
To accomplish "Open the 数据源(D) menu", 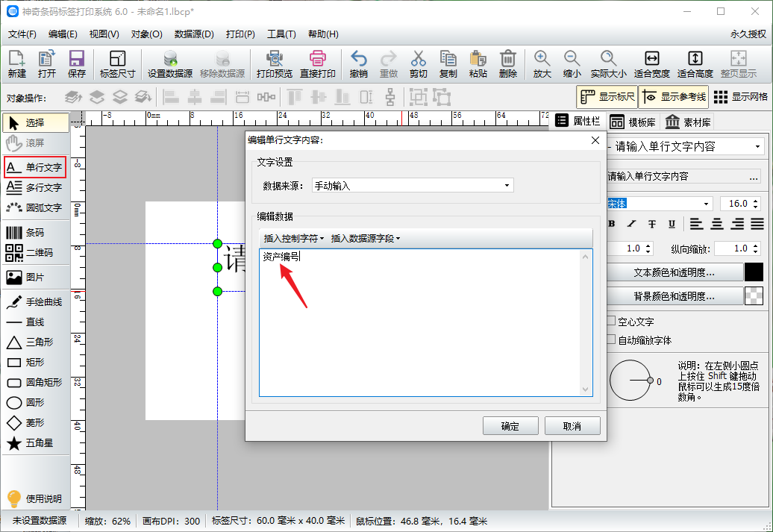I will (194, 34).
